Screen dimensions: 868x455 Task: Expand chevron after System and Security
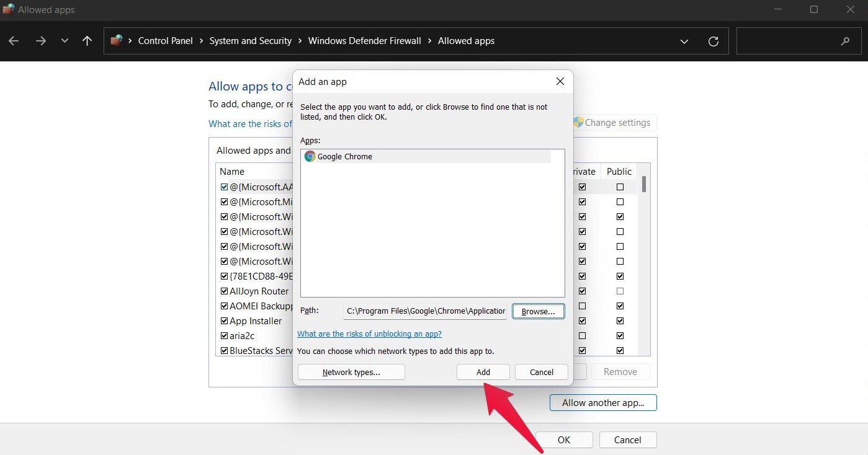300,41
